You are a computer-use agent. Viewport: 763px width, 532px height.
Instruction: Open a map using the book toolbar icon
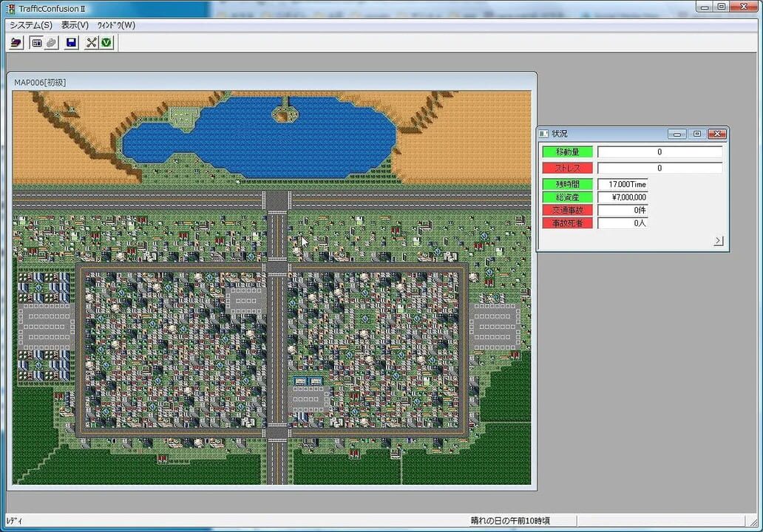pyautogui.click(x=16, y=42)
